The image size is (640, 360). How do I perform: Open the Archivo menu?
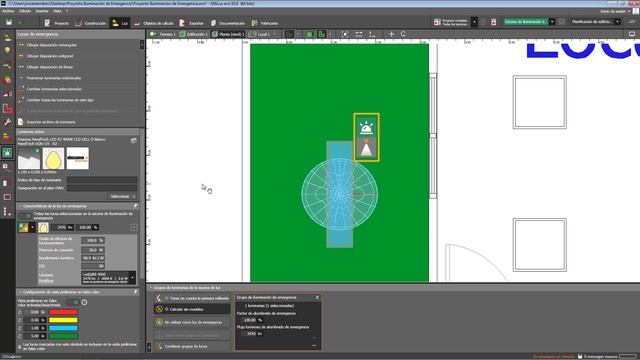8,11
